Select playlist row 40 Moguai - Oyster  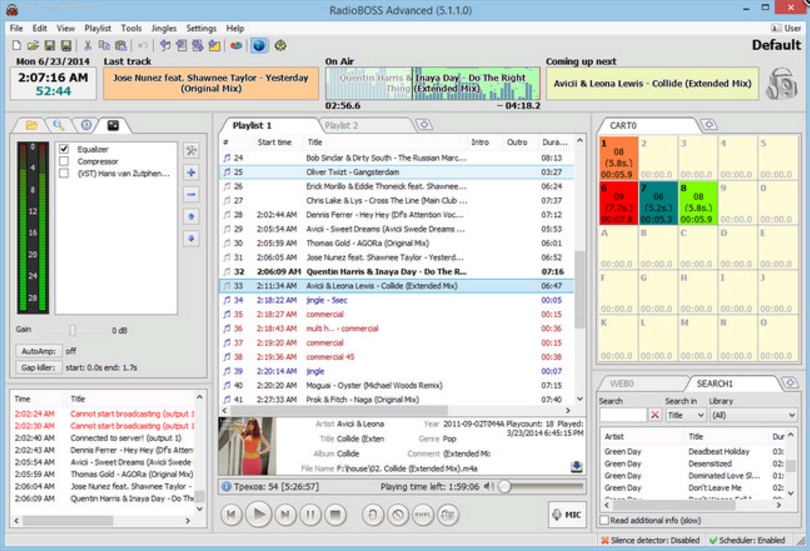[396, 385]
